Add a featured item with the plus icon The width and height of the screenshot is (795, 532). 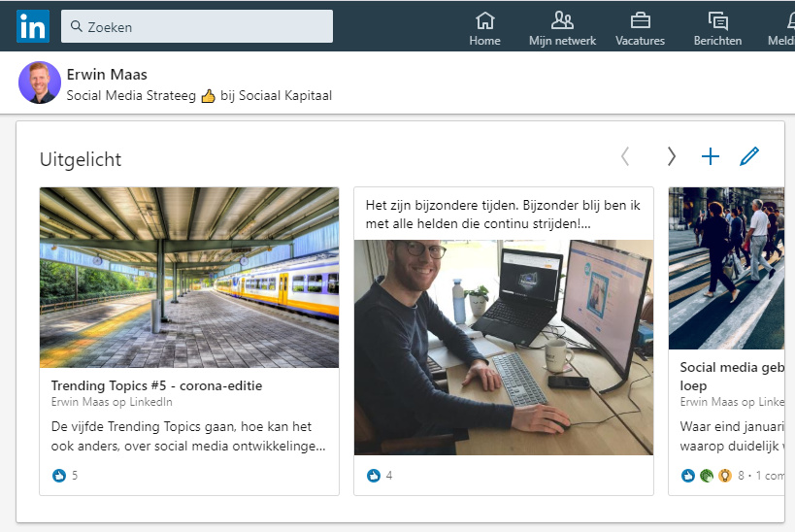(711, 156)
